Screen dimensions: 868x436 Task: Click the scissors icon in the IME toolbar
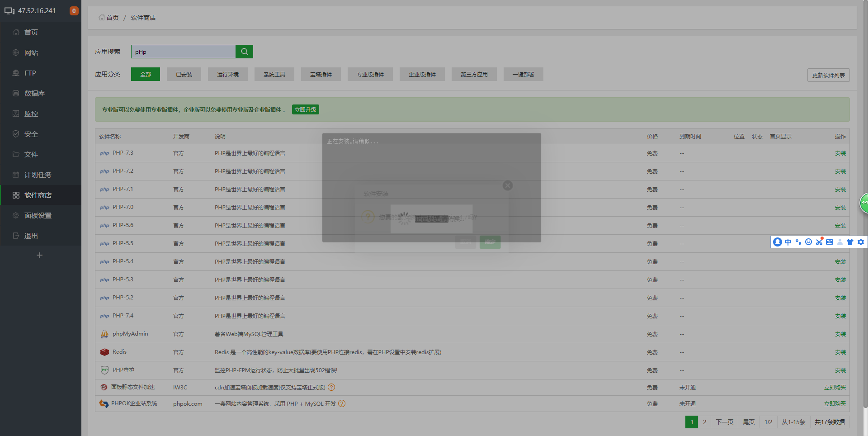coord(819,242)
